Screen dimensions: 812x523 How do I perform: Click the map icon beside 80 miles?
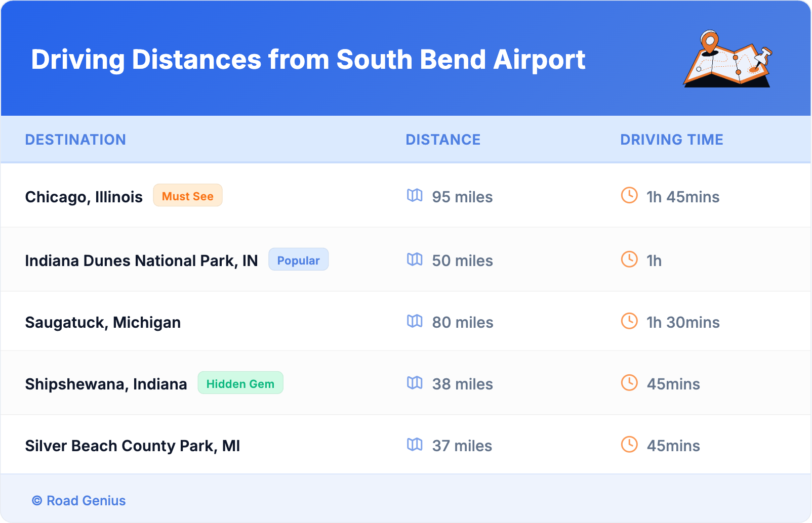pos(415,321)
